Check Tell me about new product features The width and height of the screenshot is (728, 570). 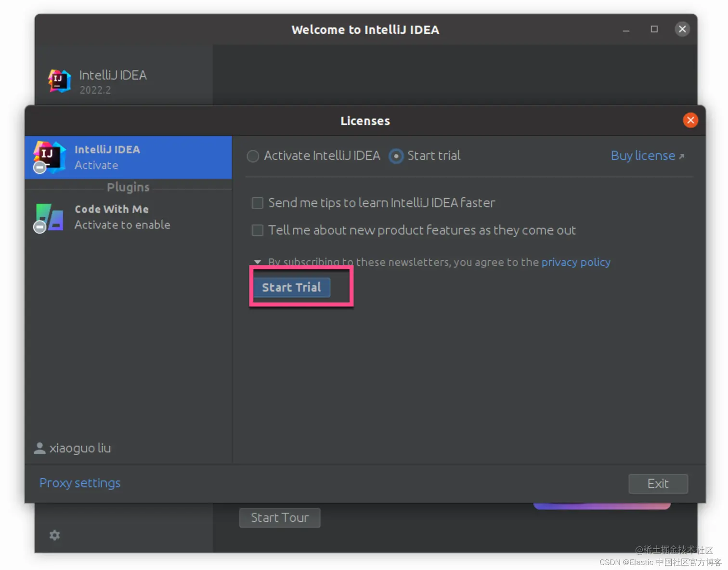pyautogui.click(x=257, y=230)
